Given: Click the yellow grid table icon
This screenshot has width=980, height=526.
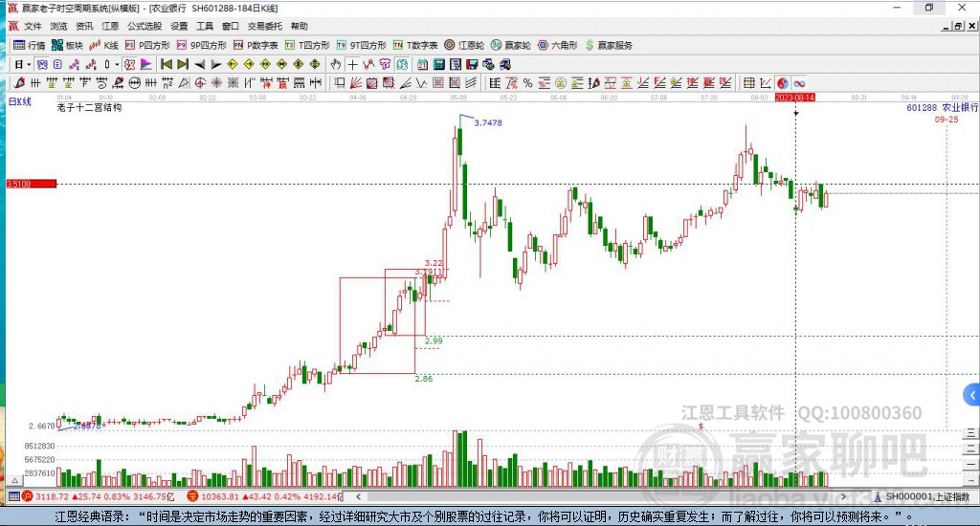Looking at the screenshot, I should point(748,83).
